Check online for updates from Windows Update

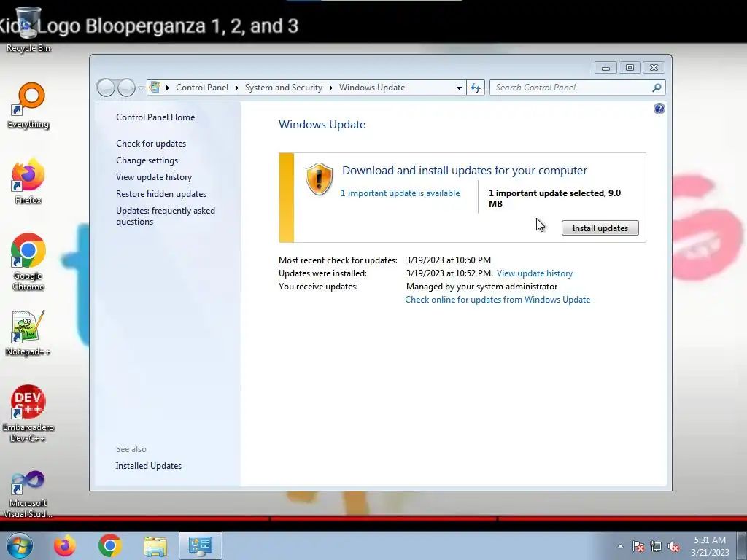[x=498, y=300]
